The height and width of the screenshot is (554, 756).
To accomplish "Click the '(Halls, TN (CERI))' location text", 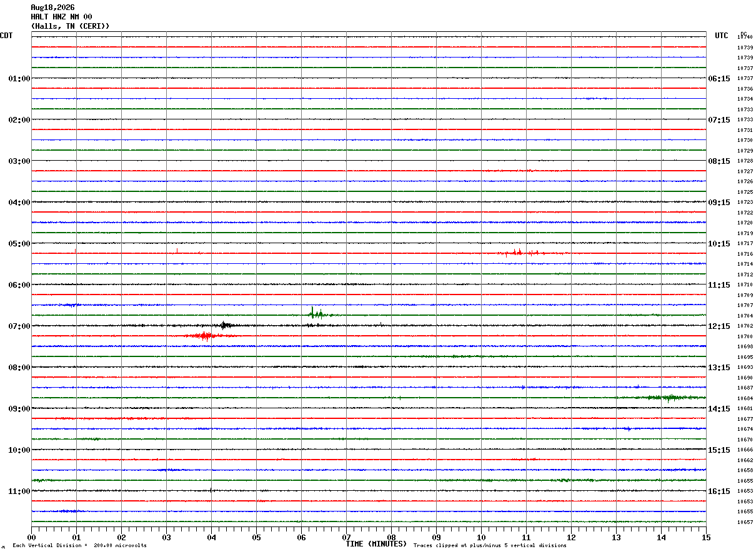I will [70, 26].
